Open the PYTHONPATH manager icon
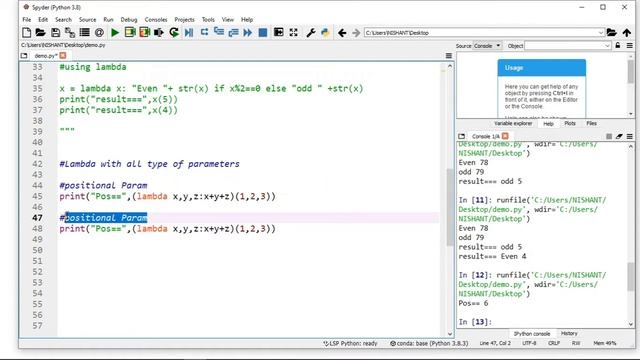Image resolution: width=640 pixels, height=360 pixels. [x=325, y=33]
